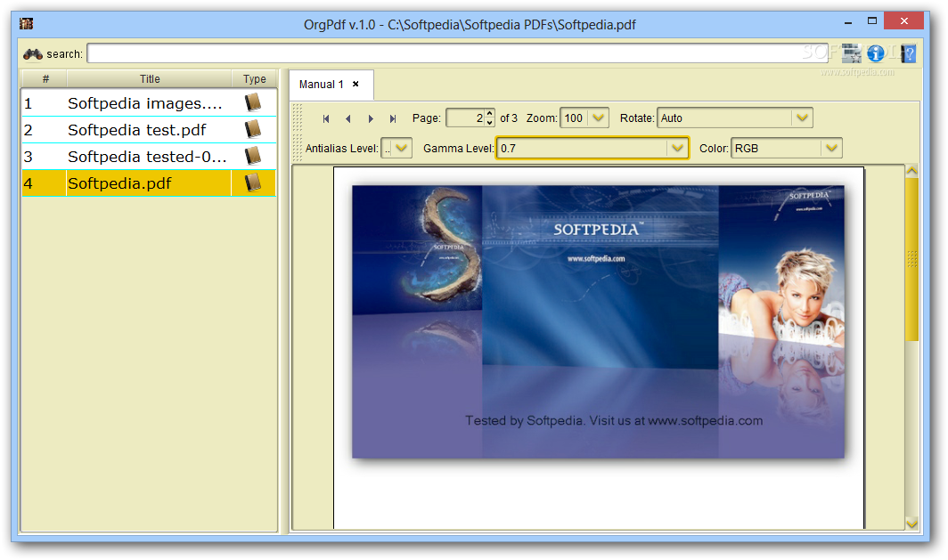Select the Softpedia test.pdf row

click(x=150, y=129)
